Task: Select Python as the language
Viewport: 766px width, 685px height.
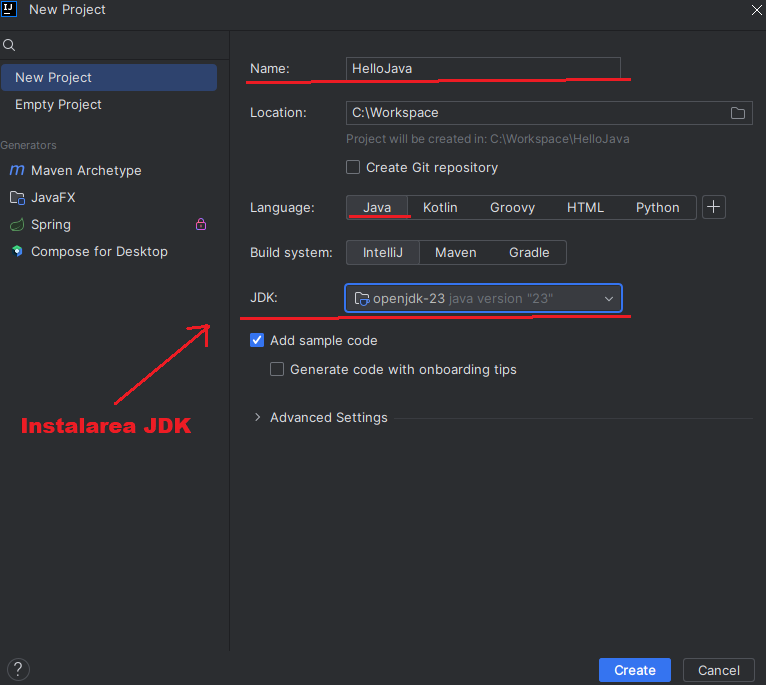Action: coord(658,207)
